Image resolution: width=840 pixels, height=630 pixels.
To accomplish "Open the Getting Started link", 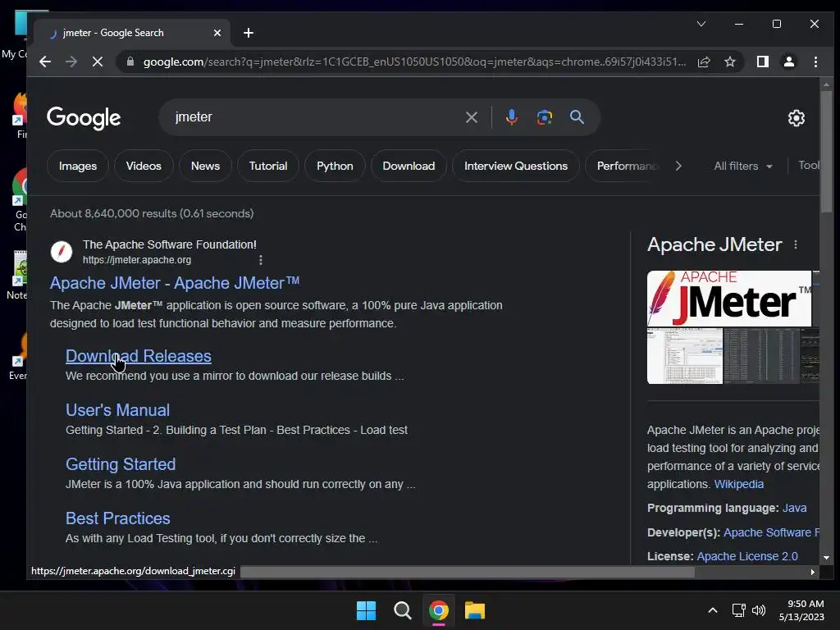I will click(x=121, y=464).
